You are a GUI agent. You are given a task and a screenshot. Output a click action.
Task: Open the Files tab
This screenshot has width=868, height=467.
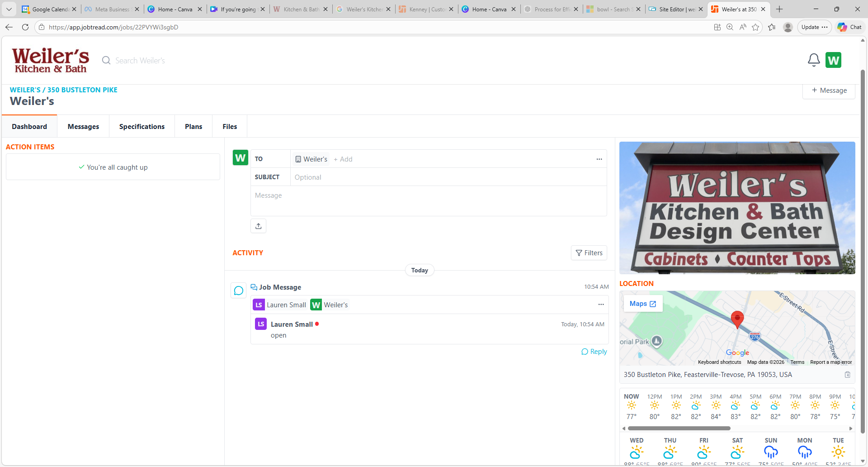pyautogui.click(x=230, y=127)
